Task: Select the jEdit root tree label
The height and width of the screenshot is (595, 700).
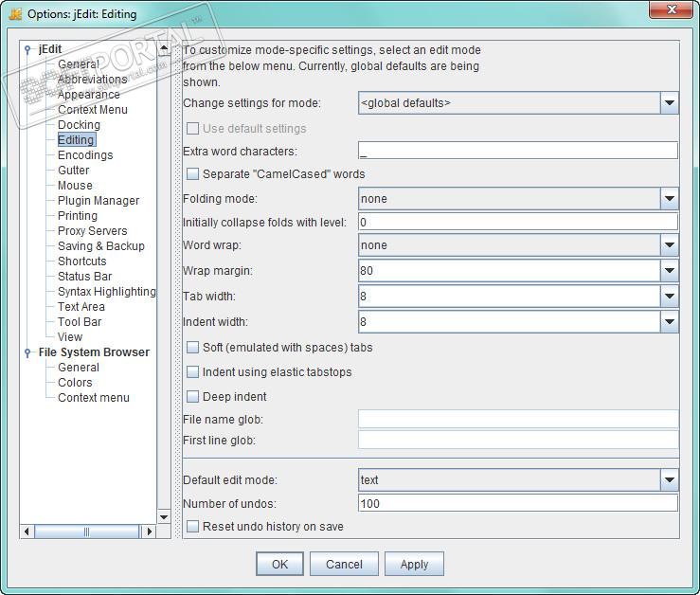Action: (50, 49)
